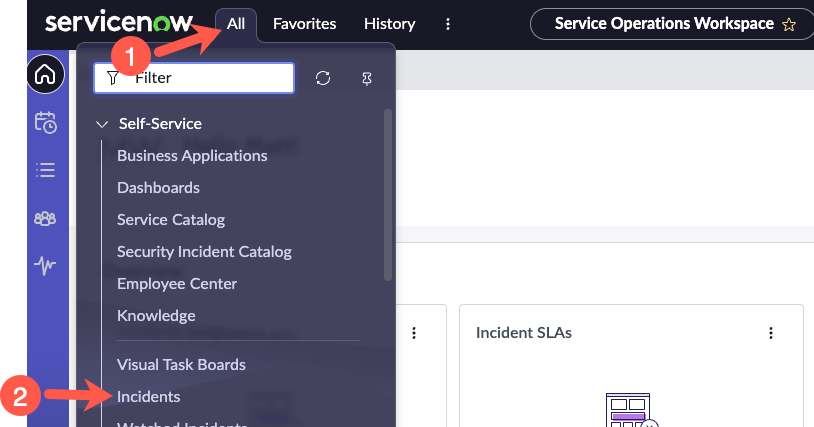Open Service Catalog from Self-Service
Viewport: 814px width, 427px height.
[x=171, y=220]
